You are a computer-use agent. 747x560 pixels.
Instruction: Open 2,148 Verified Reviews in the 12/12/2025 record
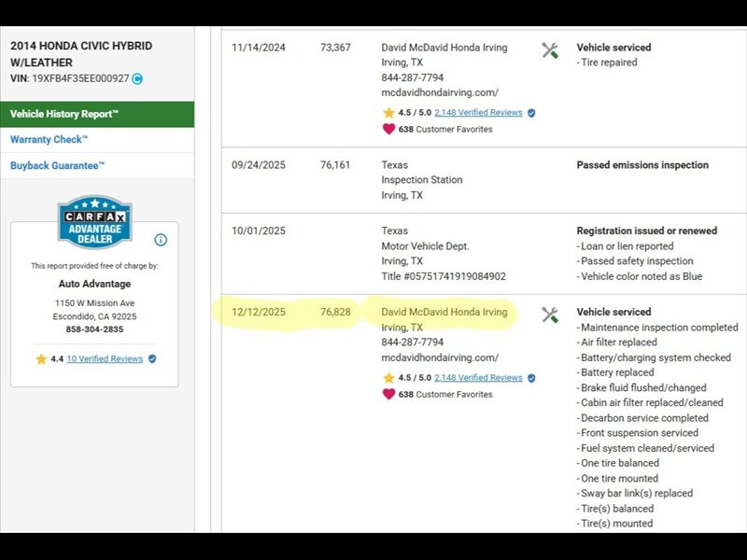point(478,378)
